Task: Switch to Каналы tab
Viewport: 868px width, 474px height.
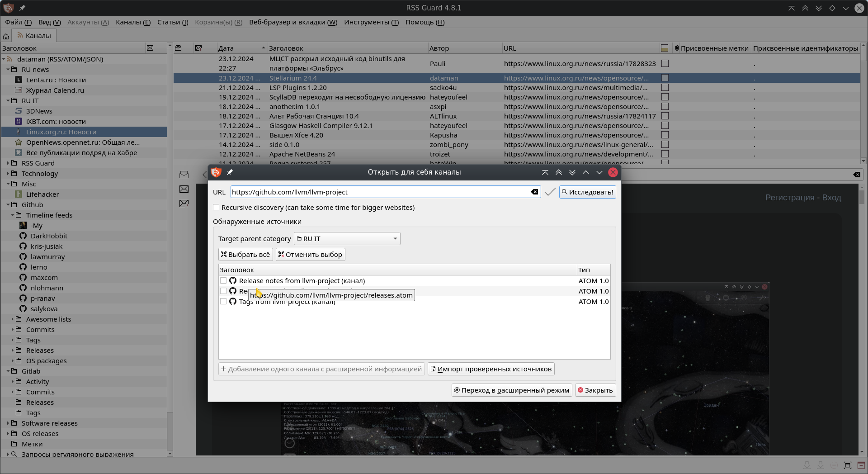Action: pos(34,36)
